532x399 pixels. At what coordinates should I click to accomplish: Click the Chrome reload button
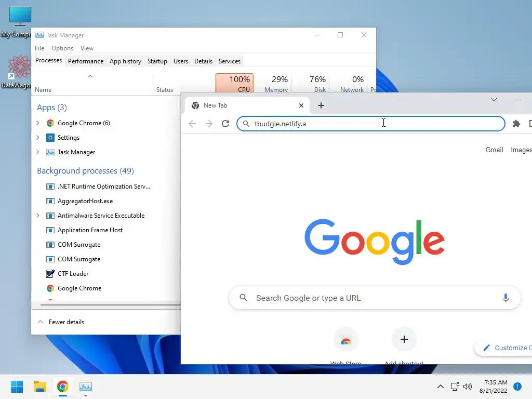tap(225, 124)
